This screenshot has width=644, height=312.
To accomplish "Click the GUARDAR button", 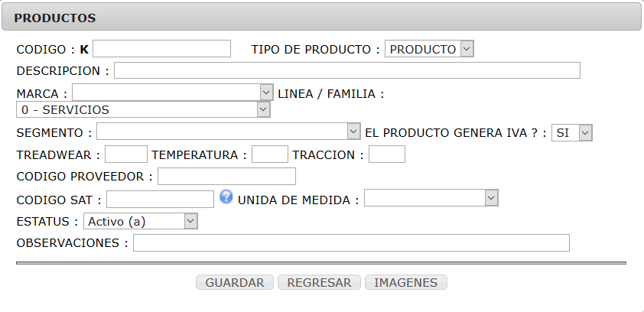I will point(235,282).
